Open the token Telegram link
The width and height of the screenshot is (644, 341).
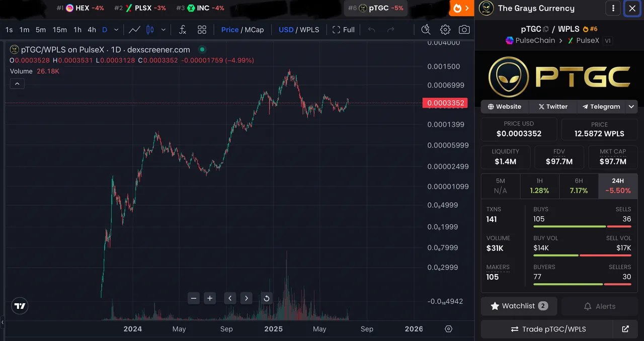[601, 107]
